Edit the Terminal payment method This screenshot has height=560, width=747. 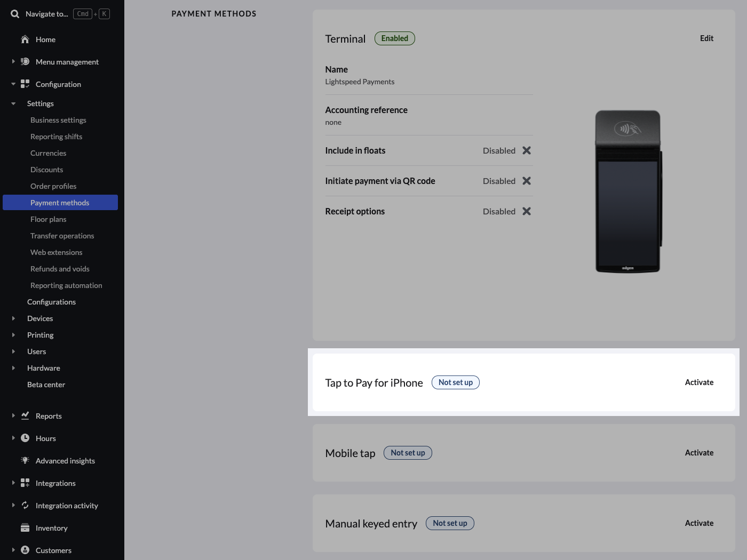coord(706,38)
